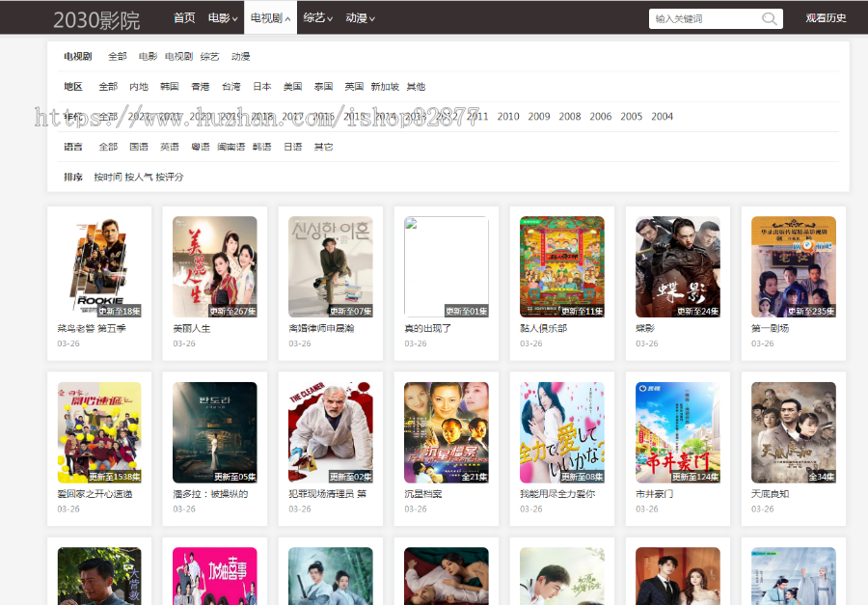Open the 沉冤档案 poster

pyautogui.click(x=447, y=432)
